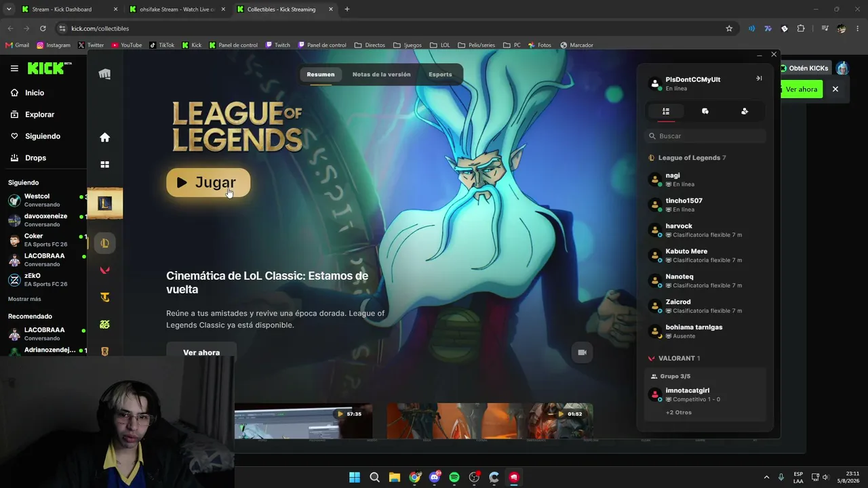Switch to Stream - Kick Dashboard tab
The height and width of the screenshot is (488, 868).
coord(69,9)
